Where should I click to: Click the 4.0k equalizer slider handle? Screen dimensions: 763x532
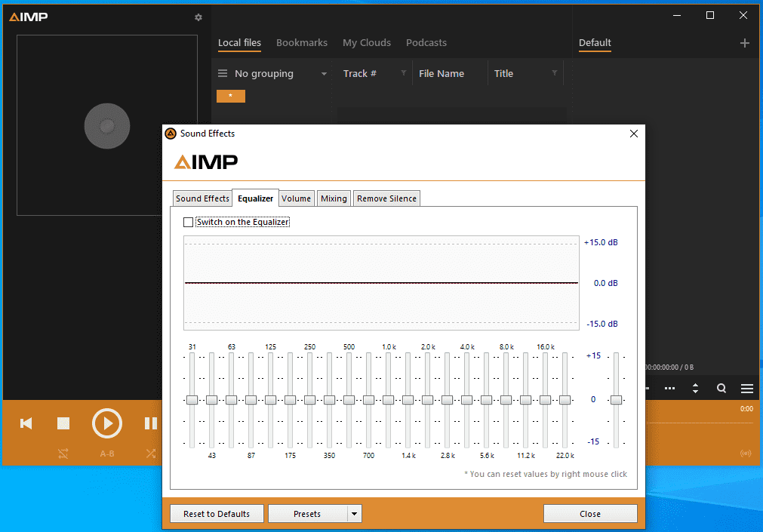466,400
